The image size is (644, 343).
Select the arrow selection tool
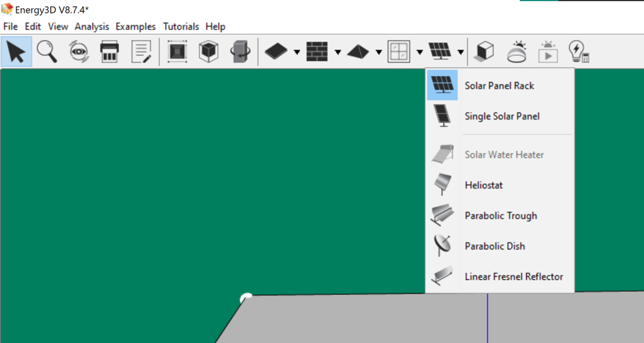16,52
